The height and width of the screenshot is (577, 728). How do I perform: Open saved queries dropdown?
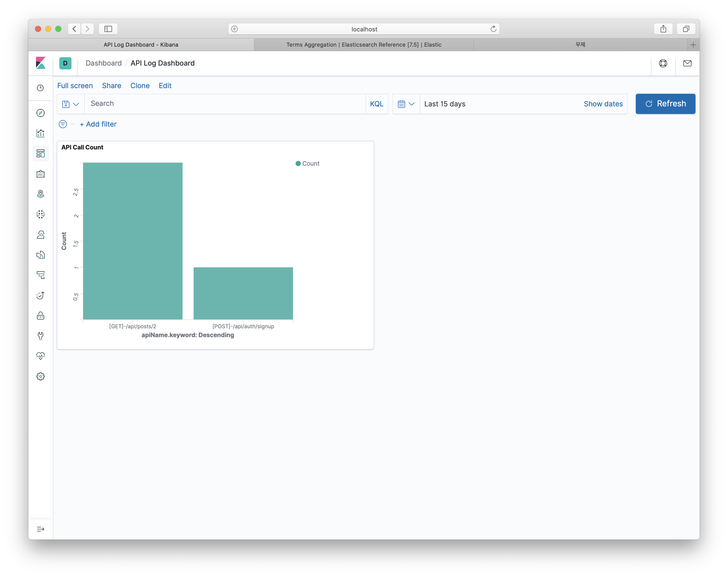tap(70, 104)
